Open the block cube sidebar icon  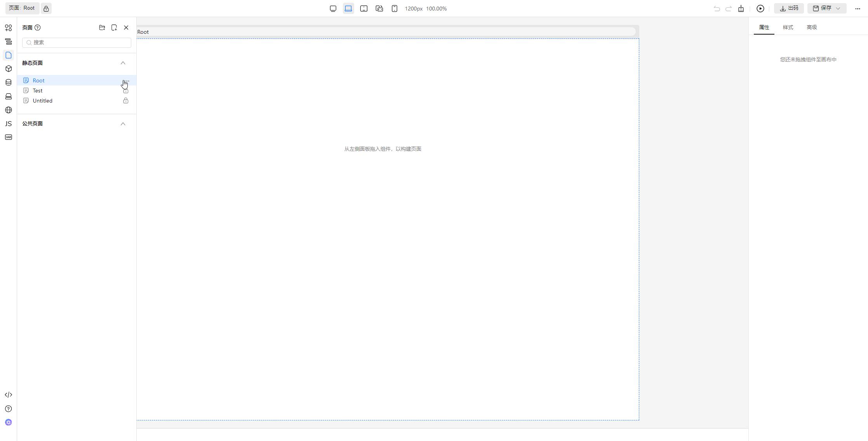tap(8, 69)
